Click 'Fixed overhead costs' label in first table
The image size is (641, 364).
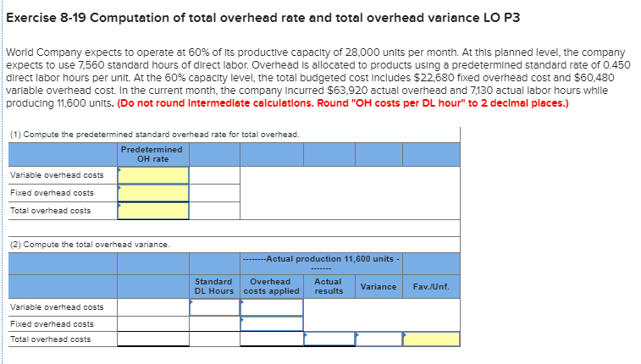tap(52, 193)
